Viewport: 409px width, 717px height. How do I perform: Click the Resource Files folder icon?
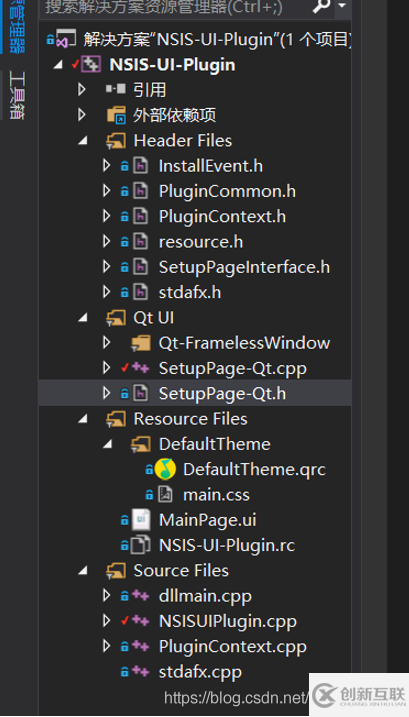pyautogui.click(x=116, y=419)
